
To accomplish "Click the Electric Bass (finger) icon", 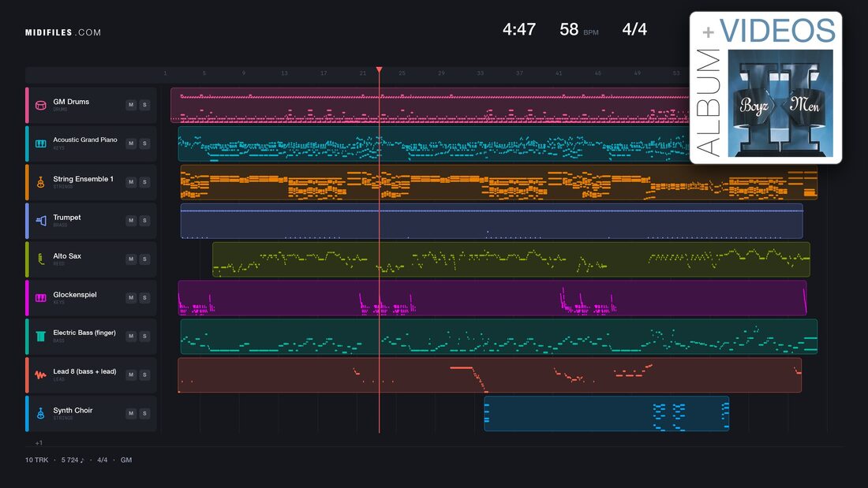I will (x=40, y=337).
